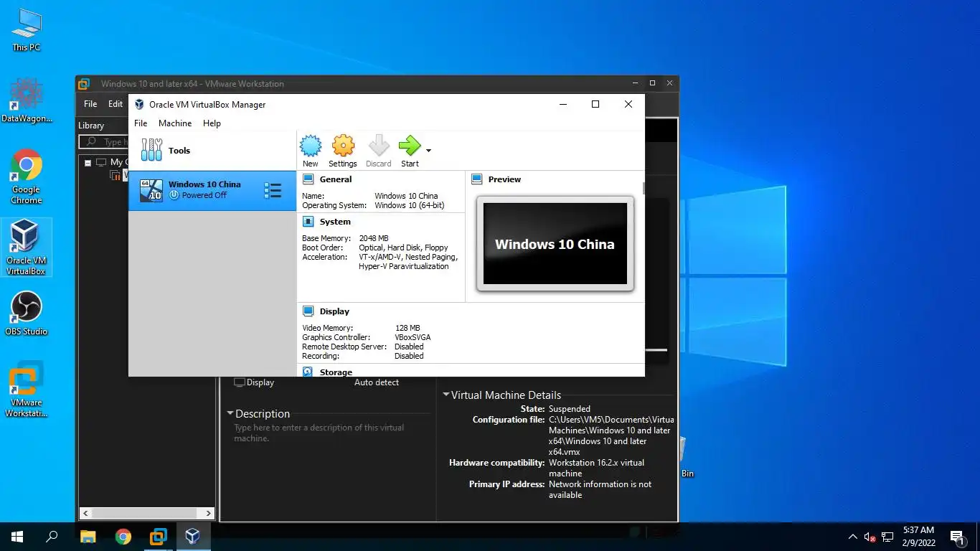Click the New VM toolbar icon
This screenshot has width=980, height=551.
pyautogui.click(x=311, y=146)
